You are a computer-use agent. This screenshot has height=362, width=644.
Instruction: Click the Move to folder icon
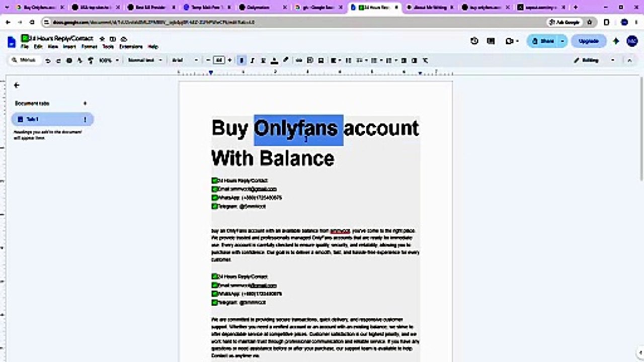pos(113,39)
